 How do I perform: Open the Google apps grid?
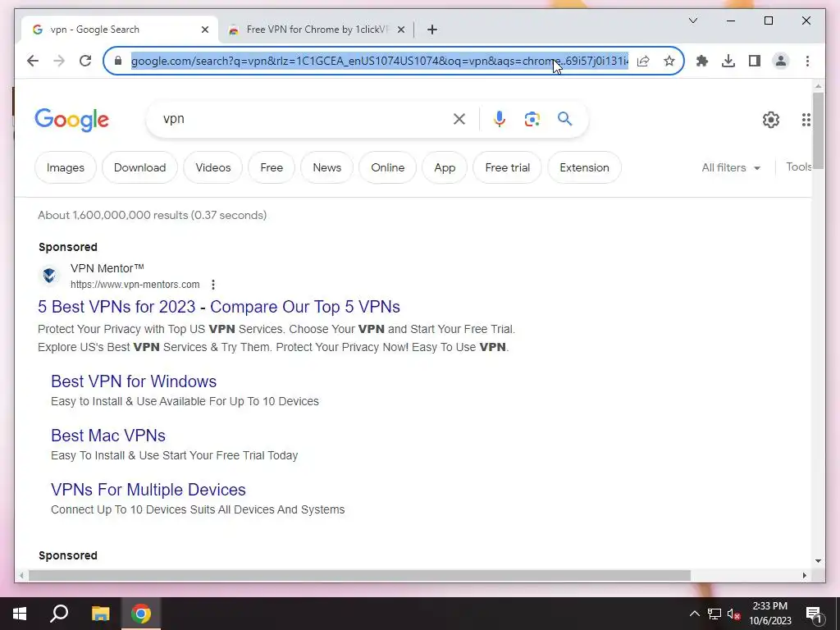coord(806,120)
